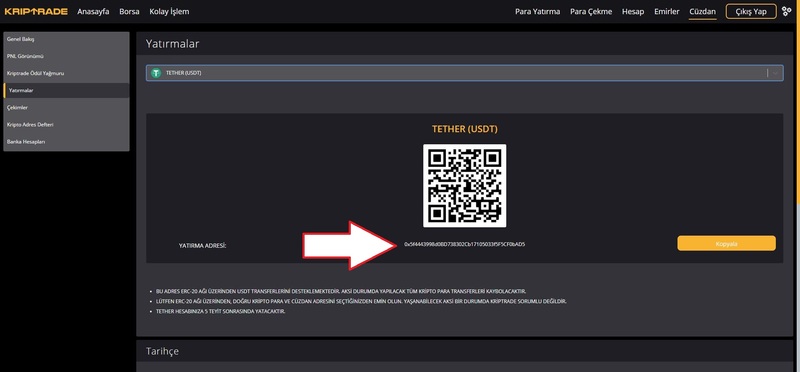The image size is (800, 372).
Task: Open Kolay İşlem
Action: [x=169, y=11]
